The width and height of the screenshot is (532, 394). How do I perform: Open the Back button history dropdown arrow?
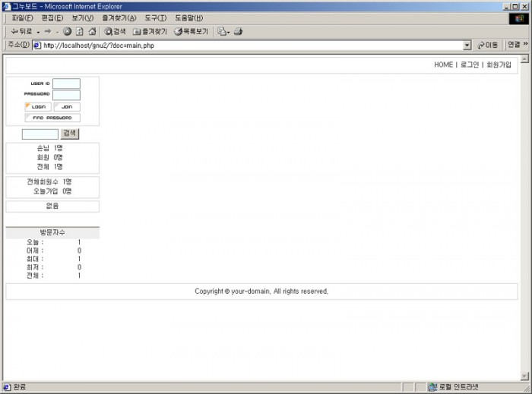(37, 32)
